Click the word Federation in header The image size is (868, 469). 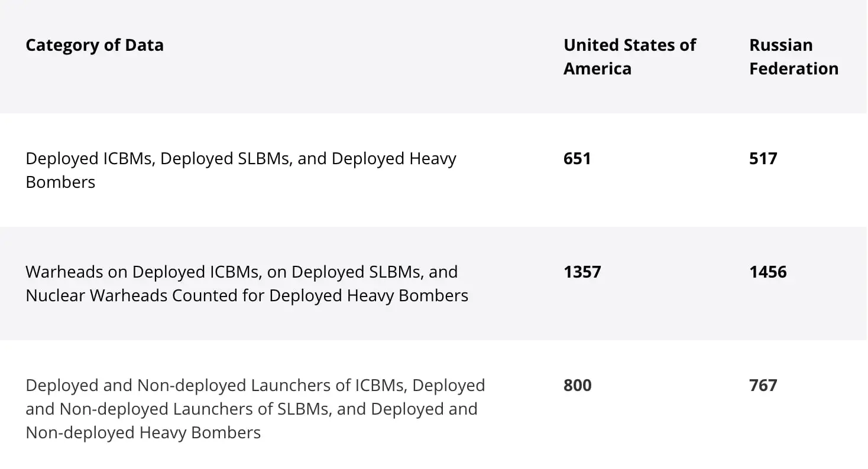(793, 69)
